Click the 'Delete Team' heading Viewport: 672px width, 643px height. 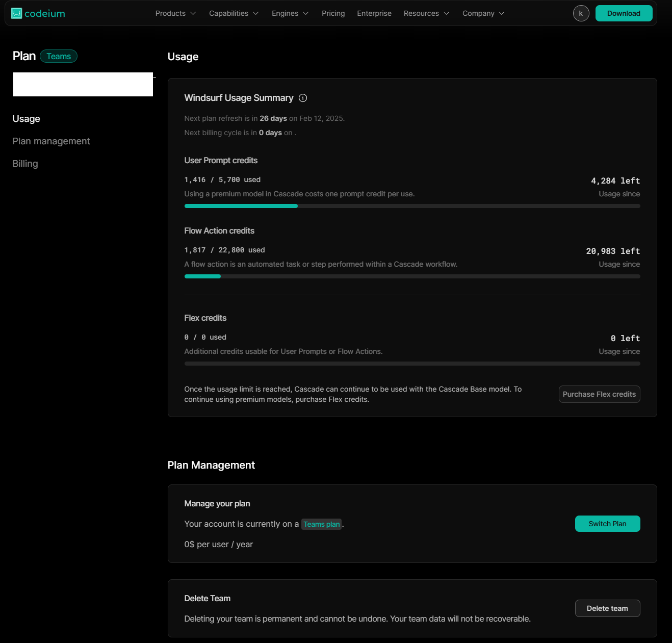[207, 598]
